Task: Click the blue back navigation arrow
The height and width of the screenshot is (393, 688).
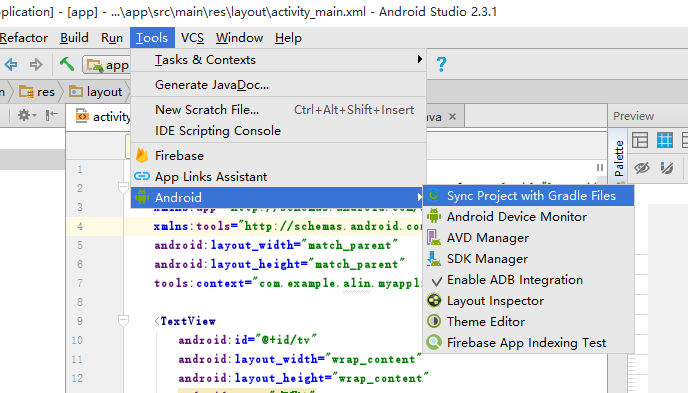Action: [x=11, y=65]
